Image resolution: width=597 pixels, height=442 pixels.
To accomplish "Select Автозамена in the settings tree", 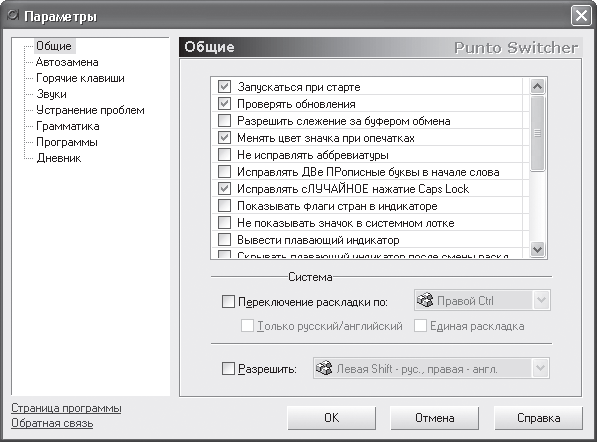I will tap(67, 62).
